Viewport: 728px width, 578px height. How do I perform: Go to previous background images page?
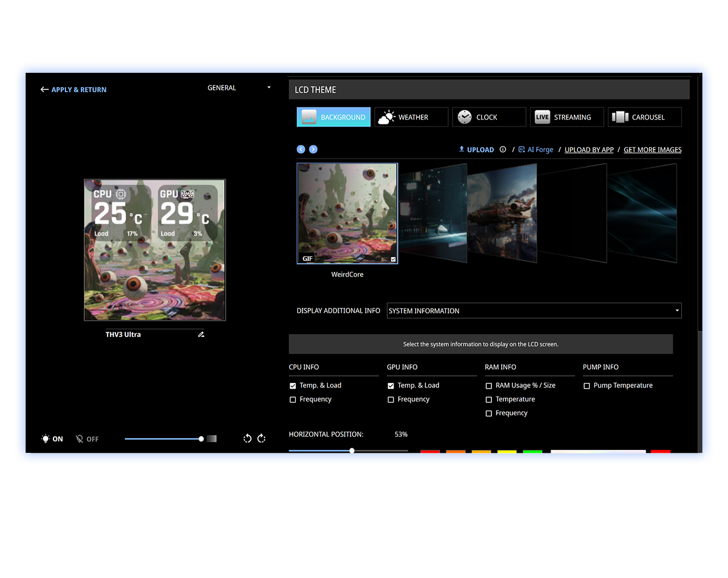coord(301,150)
